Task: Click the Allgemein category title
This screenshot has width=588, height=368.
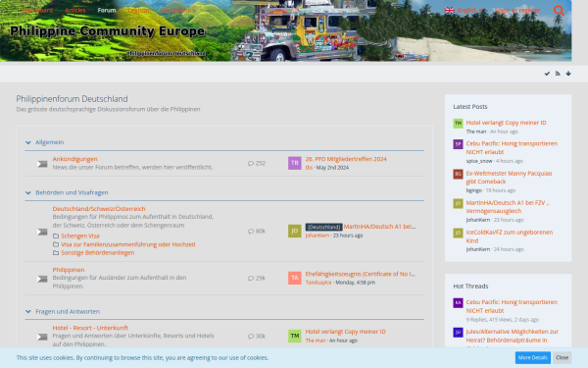Action: tap(50, 142)
